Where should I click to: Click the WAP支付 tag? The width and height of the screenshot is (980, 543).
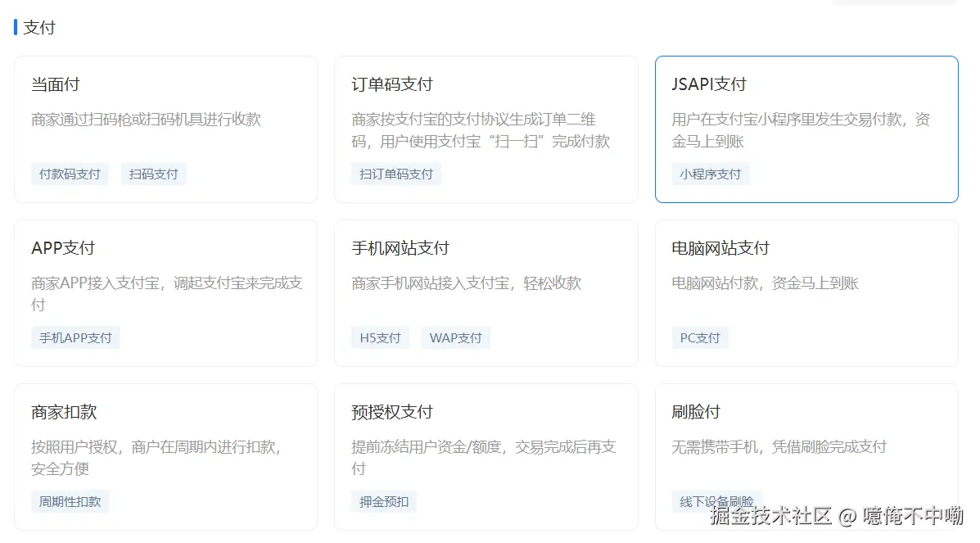pyautogui.click(x=455, y=337)
